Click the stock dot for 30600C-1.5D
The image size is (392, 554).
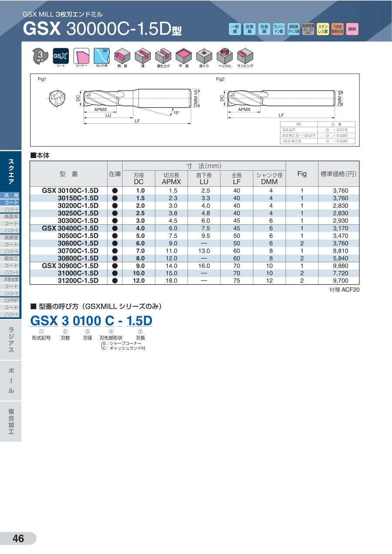pyautogui.click(x=115, y=243)
